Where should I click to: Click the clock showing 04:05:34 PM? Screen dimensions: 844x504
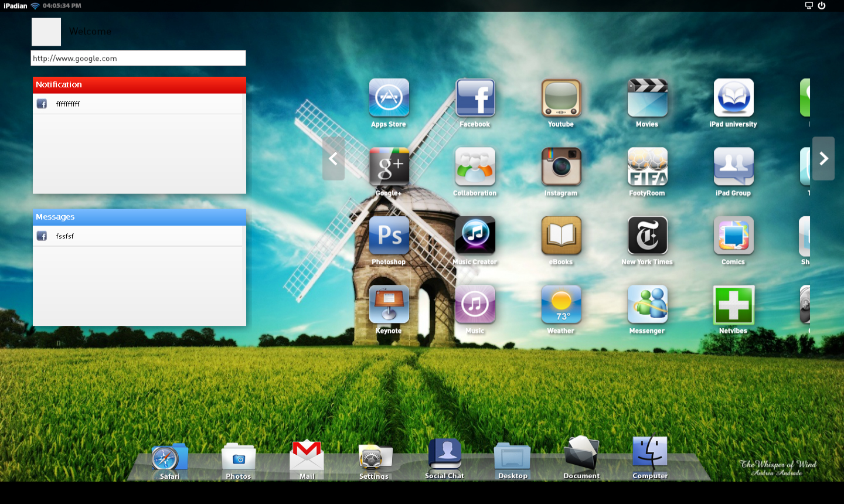(x=62, y=6)
